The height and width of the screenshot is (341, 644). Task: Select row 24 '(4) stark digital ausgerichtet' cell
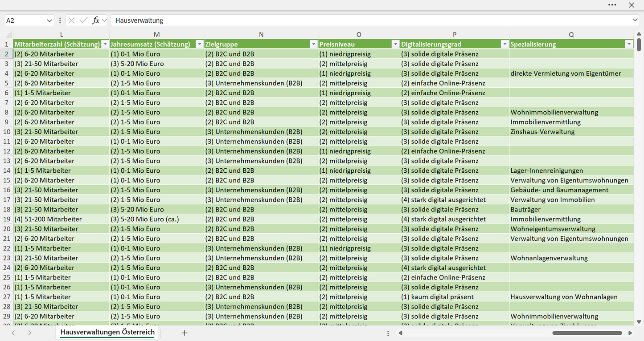click(x=455, y=268)
